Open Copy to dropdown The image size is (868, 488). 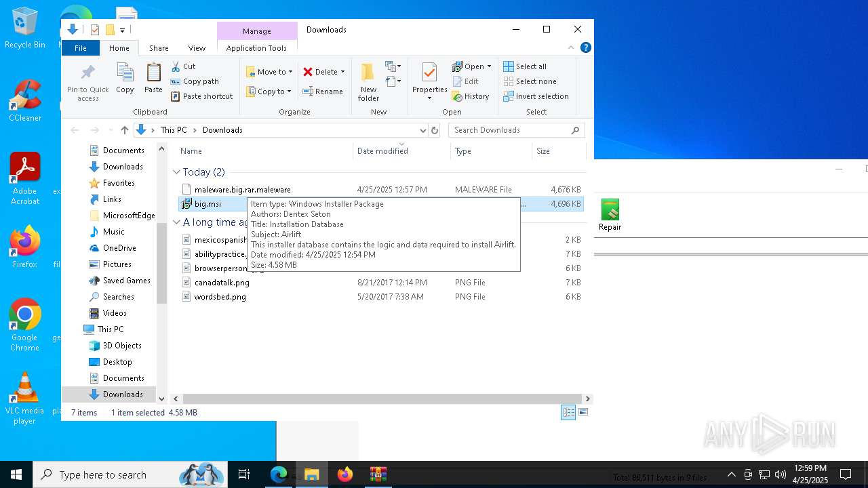[269, 91]
